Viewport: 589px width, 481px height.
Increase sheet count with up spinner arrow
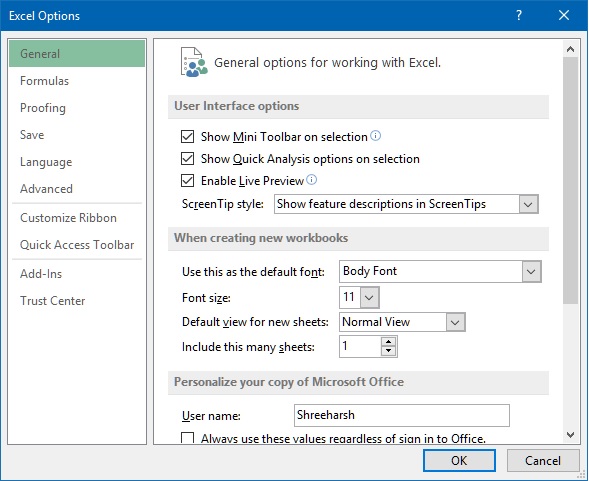[388, 342]
